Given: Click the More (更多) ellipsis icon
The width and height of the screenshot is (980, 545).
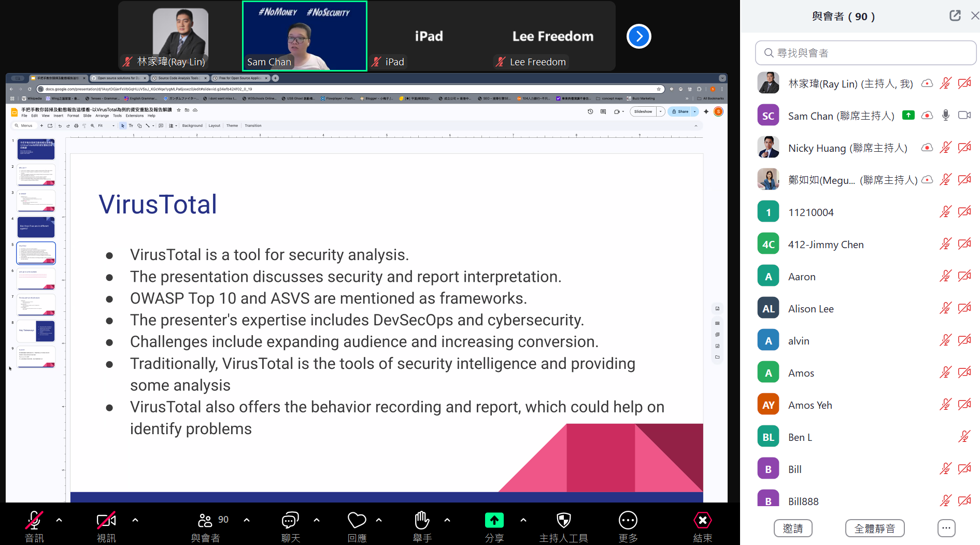Looking at the screenshot, I should pos(628,520).
